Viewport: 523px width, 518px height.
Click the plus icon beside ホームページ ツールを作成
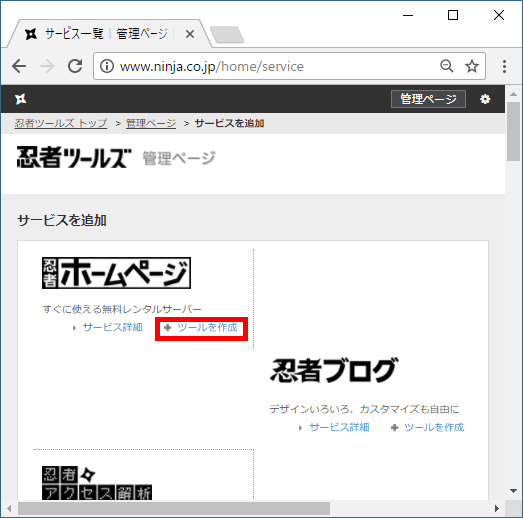(x=168, y=328)
